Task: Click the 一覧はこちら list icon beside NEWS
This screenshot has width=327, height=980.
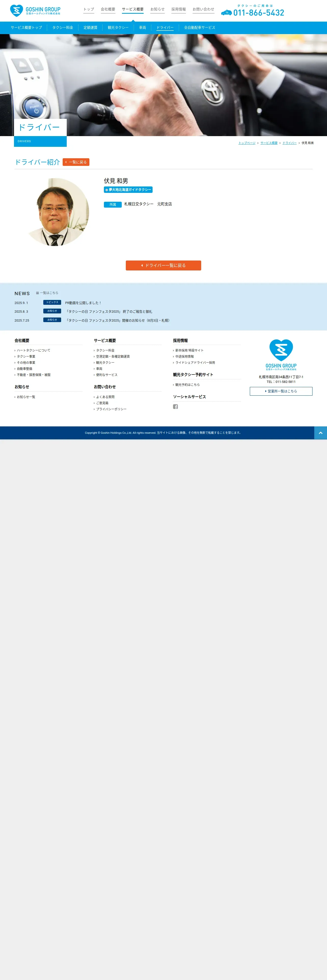Action: tap(37, 293)
